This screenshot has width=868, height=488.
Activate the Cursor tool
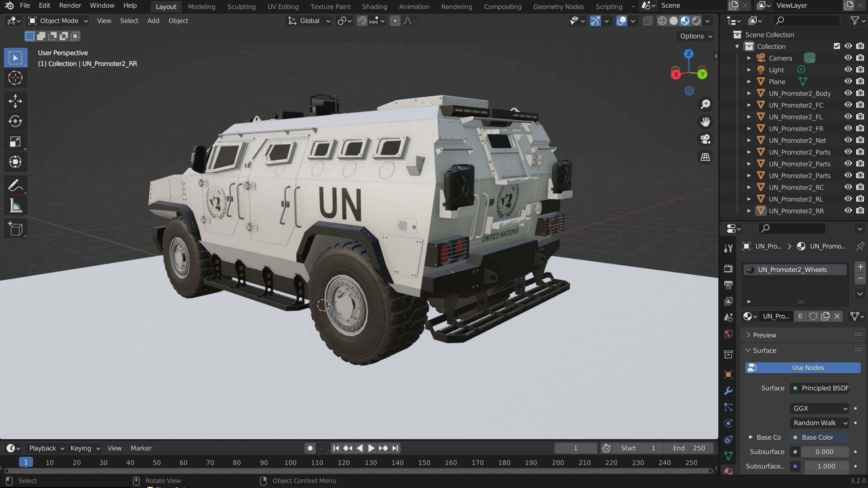15,78
